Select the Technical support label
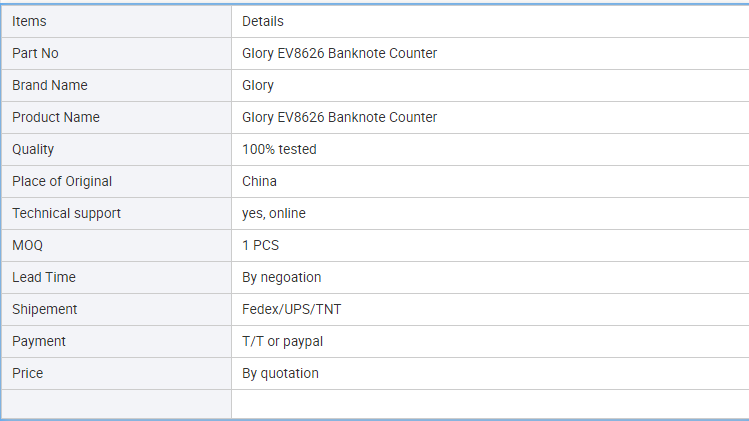This screenshot has height=421, width=749. pyautogui.click(x=66, y=214)
